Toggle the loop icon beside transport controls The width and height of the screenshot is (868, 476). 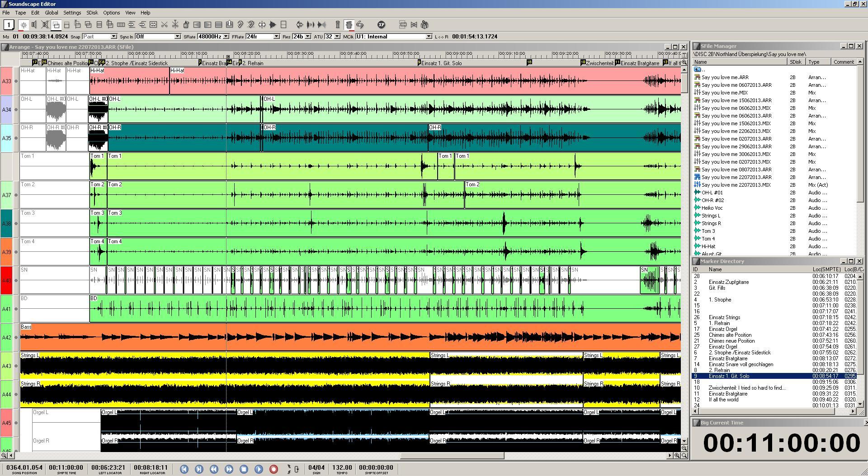pyautogui.click(x=297, y=469)
